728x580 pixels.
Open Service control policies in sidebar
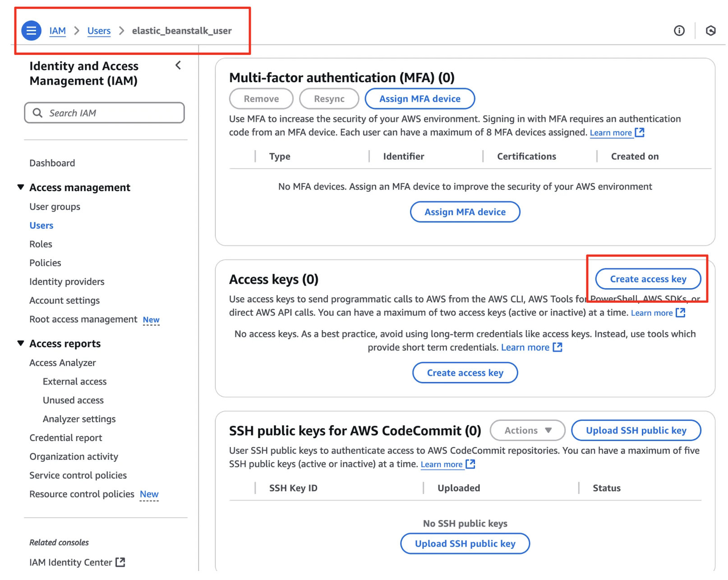pyautogui.click(x=78, y=475)
